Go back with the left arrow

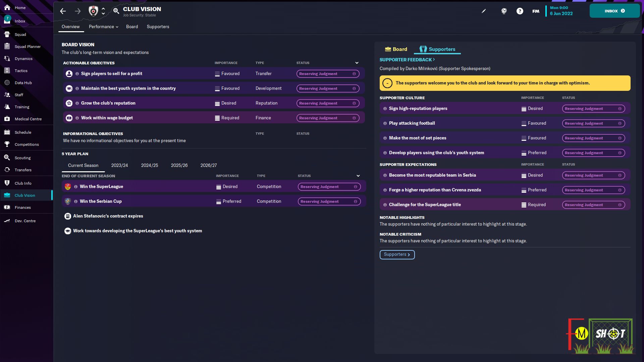pyautogui.click(x=63, y=11)
